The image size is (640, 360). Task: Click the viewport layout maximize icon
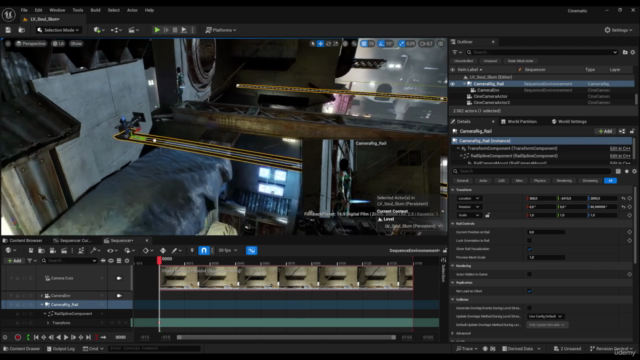point(440,43)
